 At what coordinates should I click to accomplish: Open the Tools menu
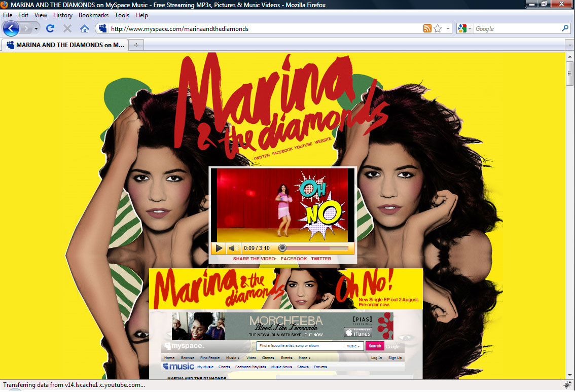pyautogui.click(x=122, y=15)
